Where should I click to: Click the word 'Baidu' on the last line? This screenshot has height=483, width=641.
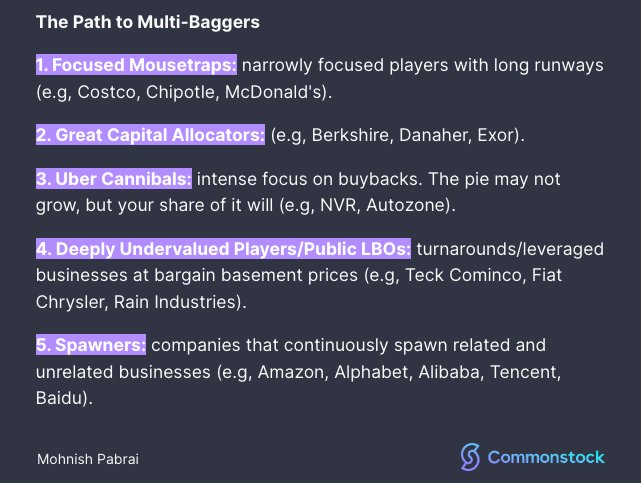point(59,398)
